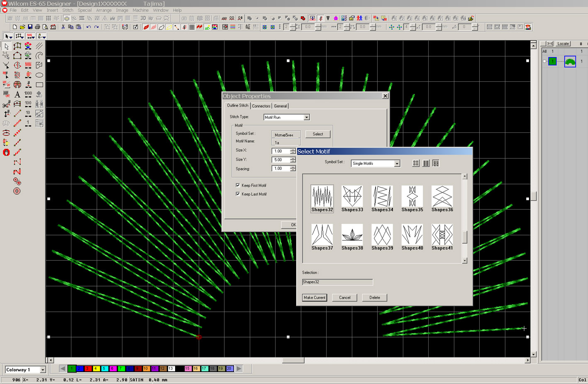Image resolution: width=588 pixels, height=384 pixels.
Task: Select the Ellipse shape tool
Action: tap(39, 75)
